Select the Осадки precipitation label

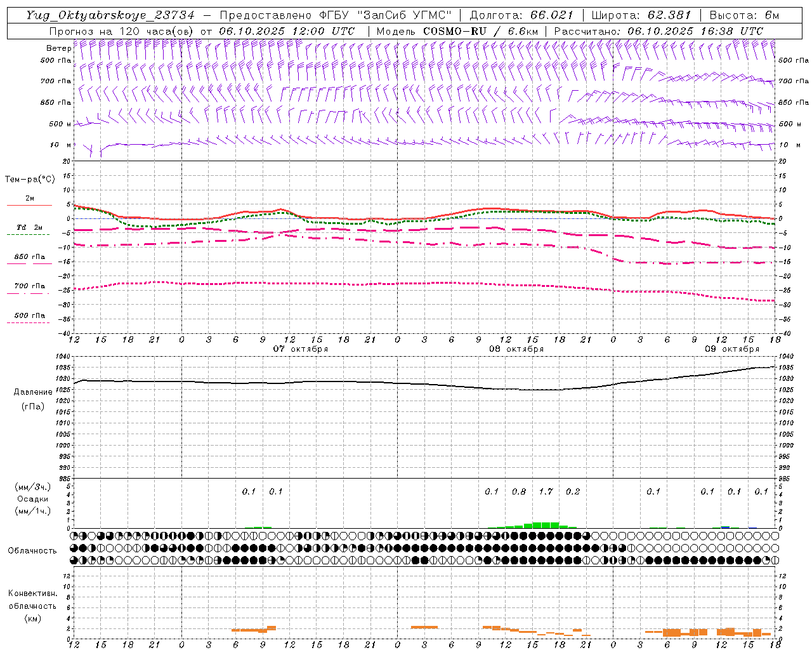click(33, 499)
